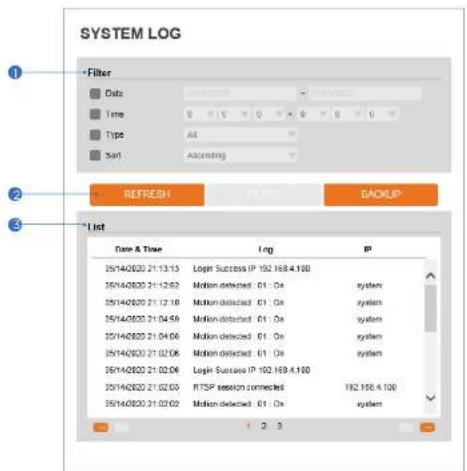Viewport: 467px width, 471px height.
Task: Open the start minute time dropdown
Action: point(234,114)
